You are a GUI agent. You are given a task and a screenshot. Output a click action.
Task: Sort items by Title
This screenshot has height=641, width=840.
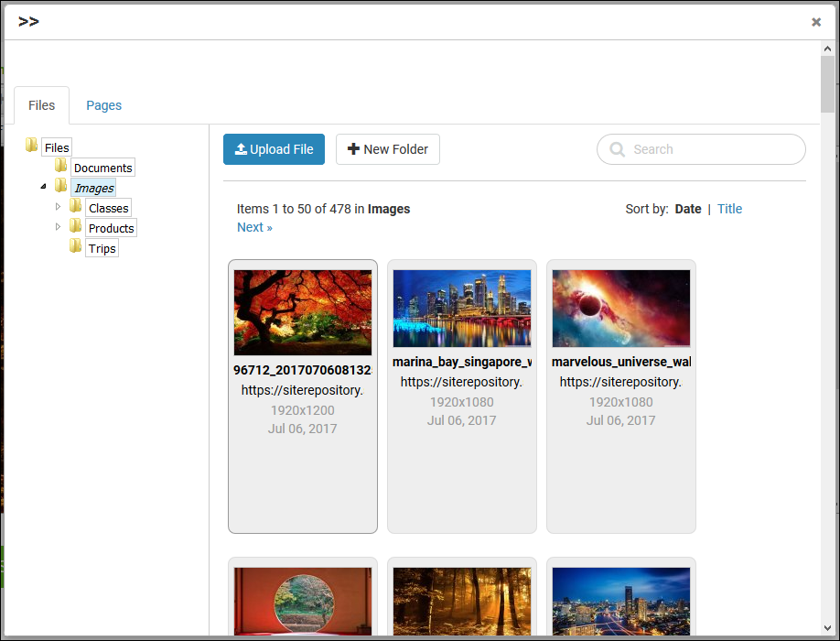(729, 209)
